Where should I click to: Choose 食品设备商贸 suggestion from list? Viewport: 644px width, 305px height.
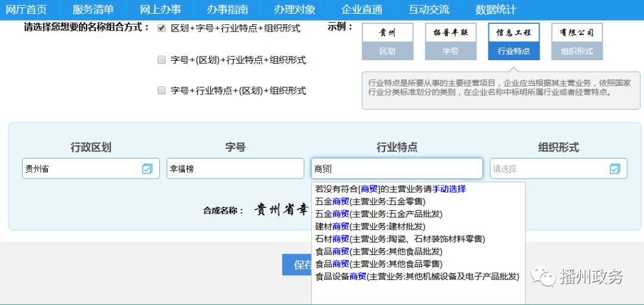[x=417, y=276]
